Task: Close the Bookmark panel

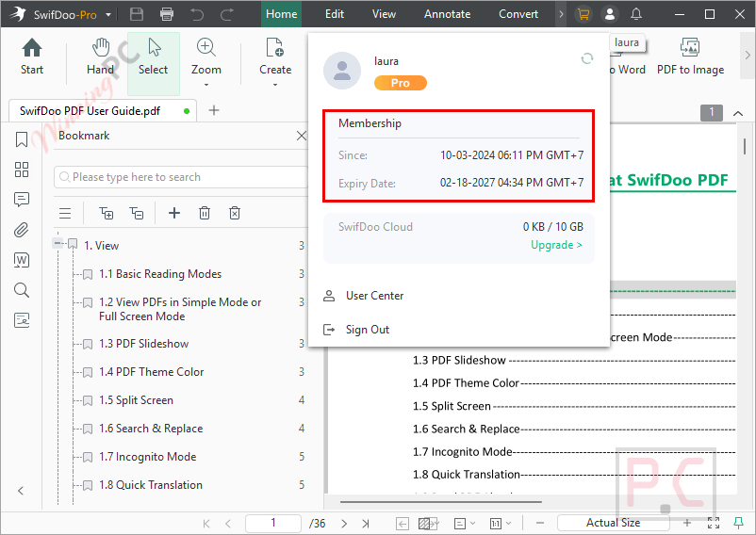Action: point(302,136)
